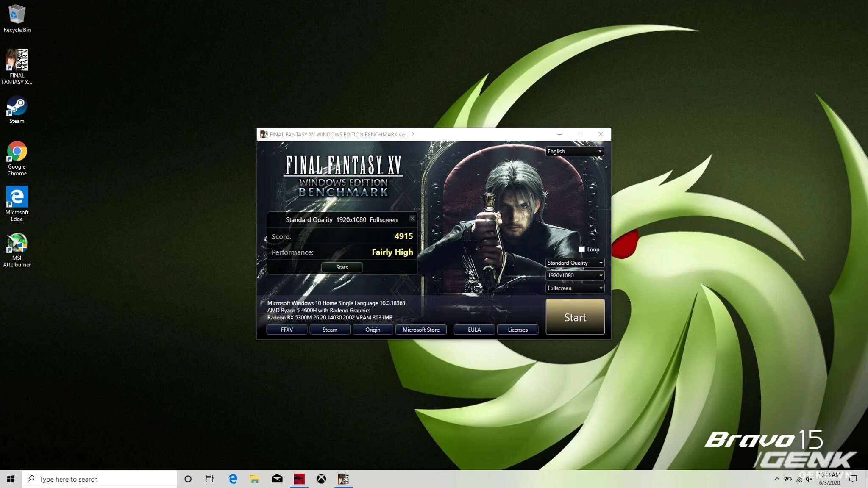Click the taskbar clock and date
Screen dimensions: 868x488
tap(829, 479)
